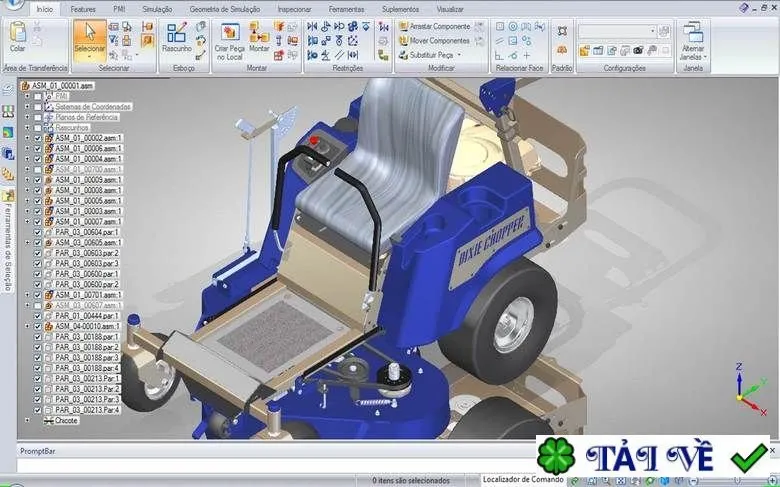Select ASM_04-00010.asm:1 in the tree
780x487 pixels.
click(88, 326)
